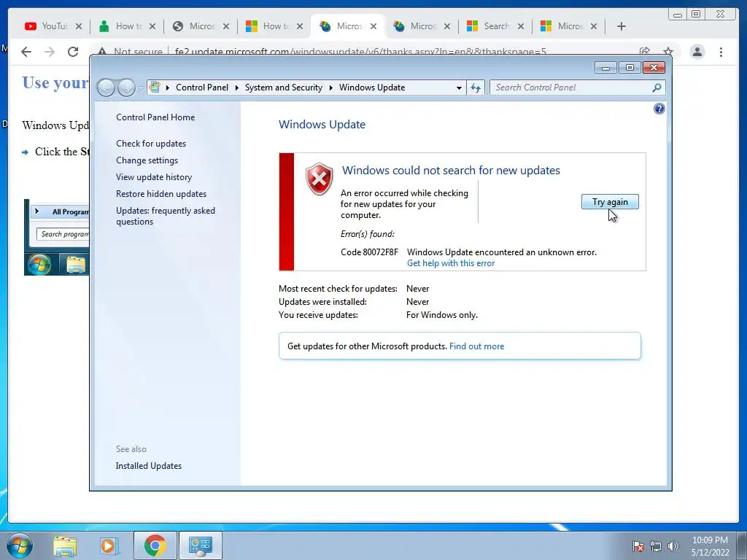Click the Chrome share page icon
Viewport: 747px width, 560px height.
click(645, 51)
